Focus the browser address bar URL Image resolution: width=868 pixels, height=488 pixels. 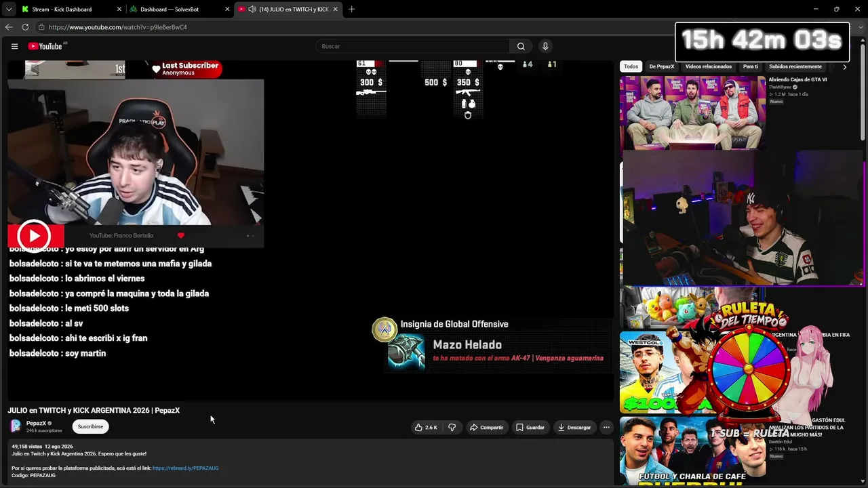click(118, 27)
